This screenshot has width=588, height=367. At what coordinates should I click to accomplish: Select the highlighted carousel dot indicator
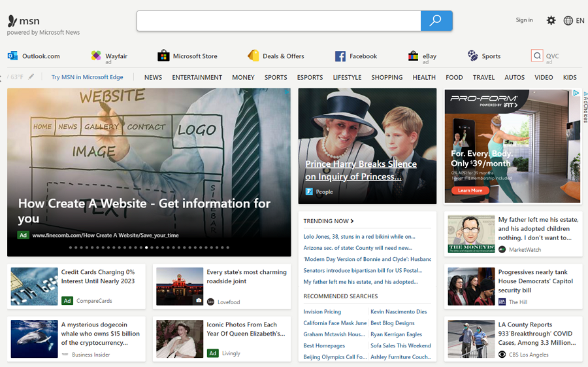coord(146,247)
